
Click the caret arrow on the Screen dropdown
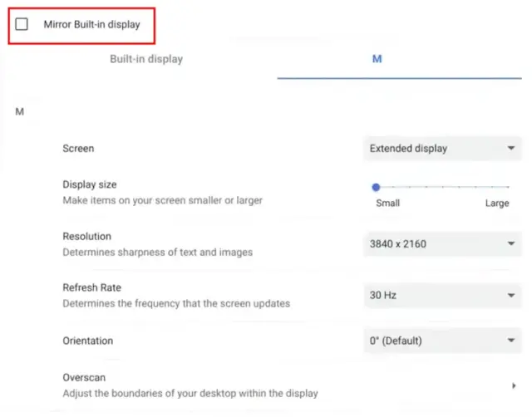510,149
